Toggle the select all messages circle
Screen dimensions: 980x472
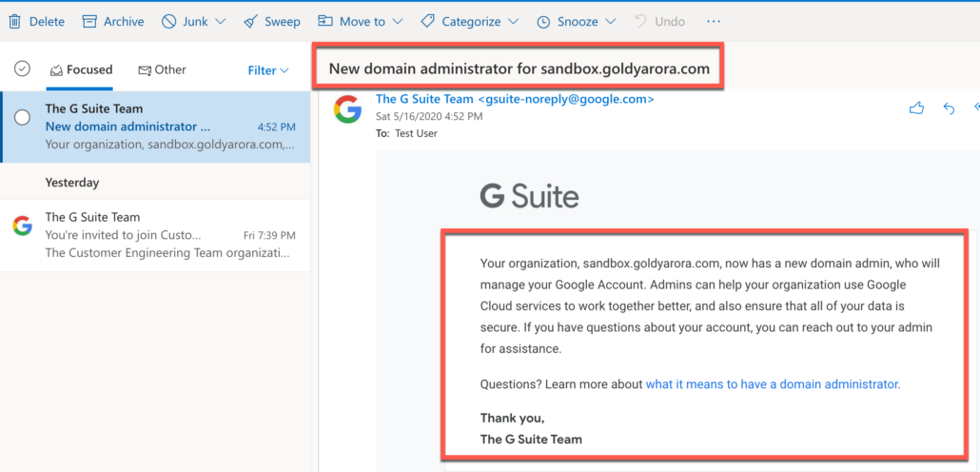(22, 69)
